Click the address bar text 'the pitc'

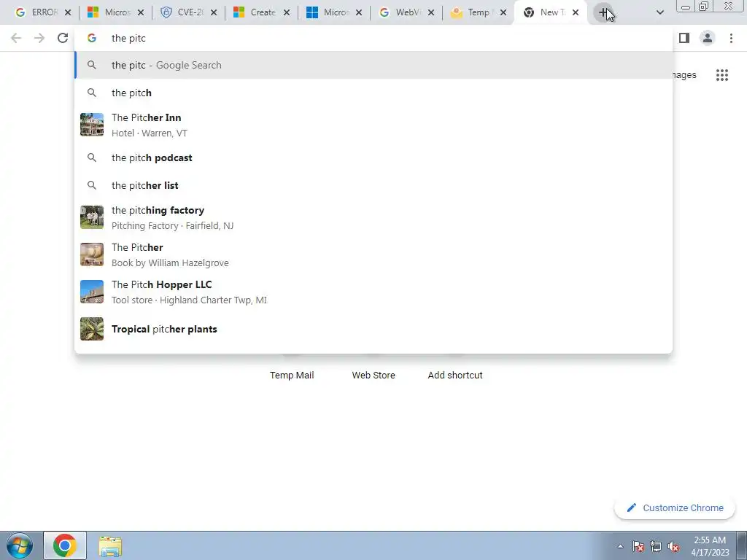tap(128, 38)
